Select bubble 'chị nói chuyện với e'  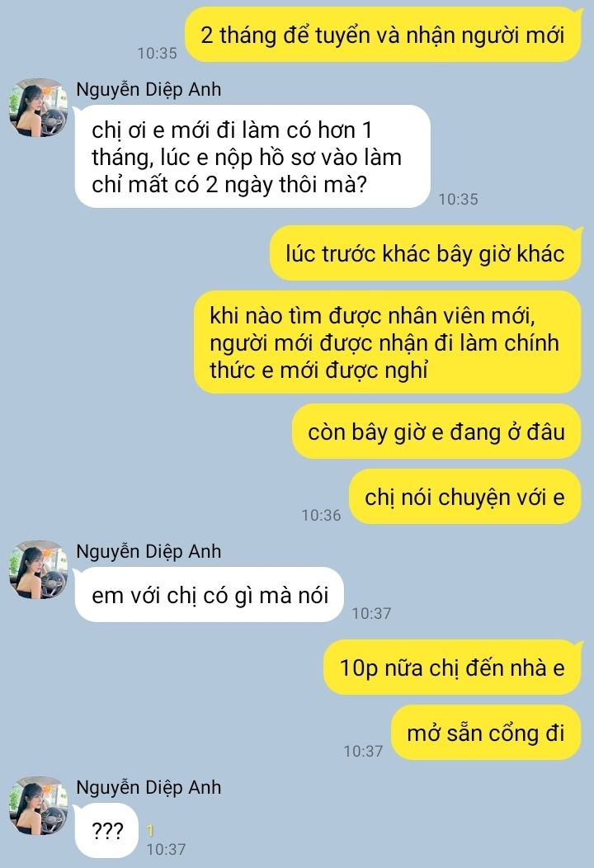(464, 497)
